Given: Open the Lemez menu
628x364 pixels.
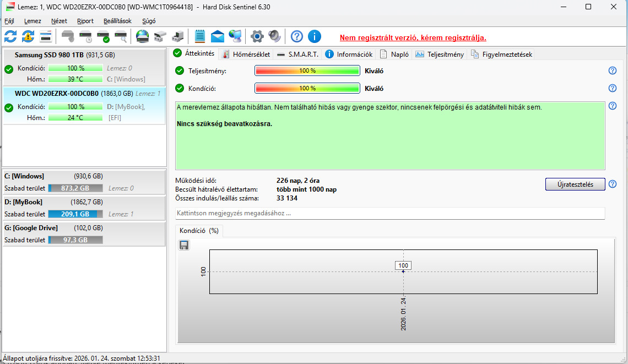Looking at the screenshot, I should click(x=33, y=21).
